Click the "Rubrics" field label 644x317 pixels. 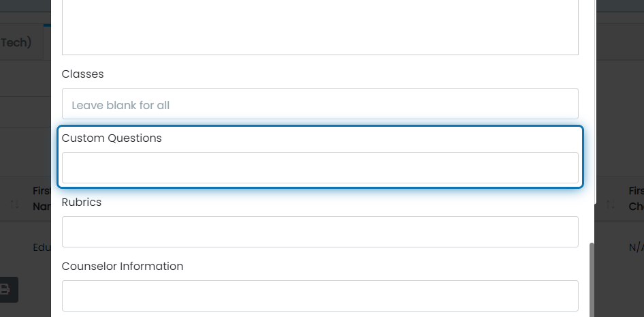(x=81, y=202)
